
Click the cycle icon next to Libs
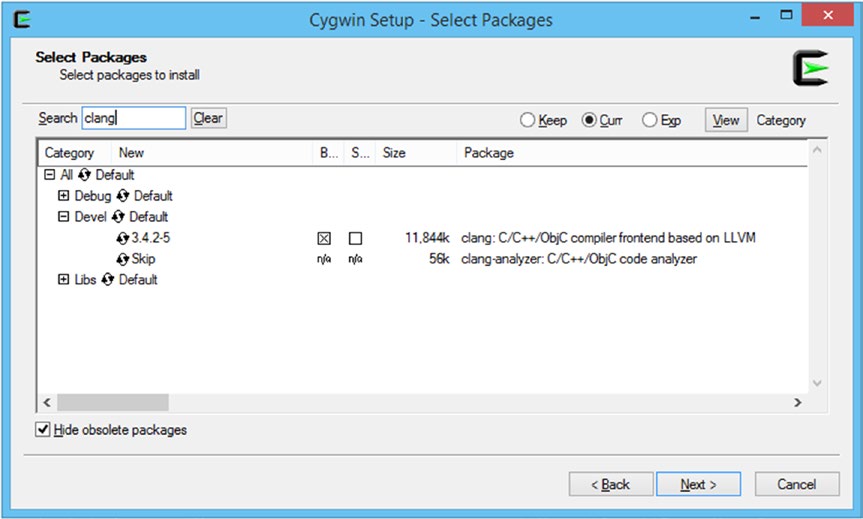pyautogui.click(x=108, y=280)
